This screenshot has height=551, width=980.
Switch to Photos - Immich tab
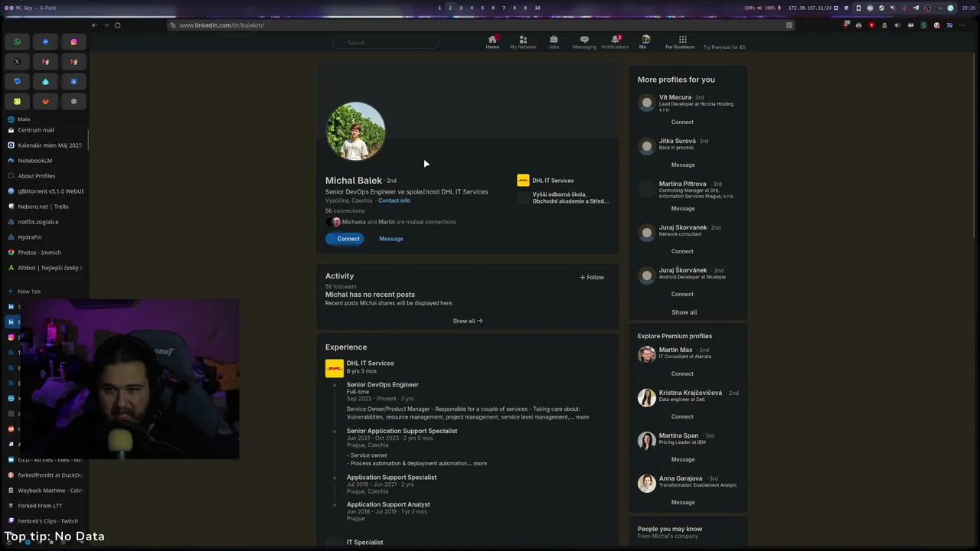[46, 253]
